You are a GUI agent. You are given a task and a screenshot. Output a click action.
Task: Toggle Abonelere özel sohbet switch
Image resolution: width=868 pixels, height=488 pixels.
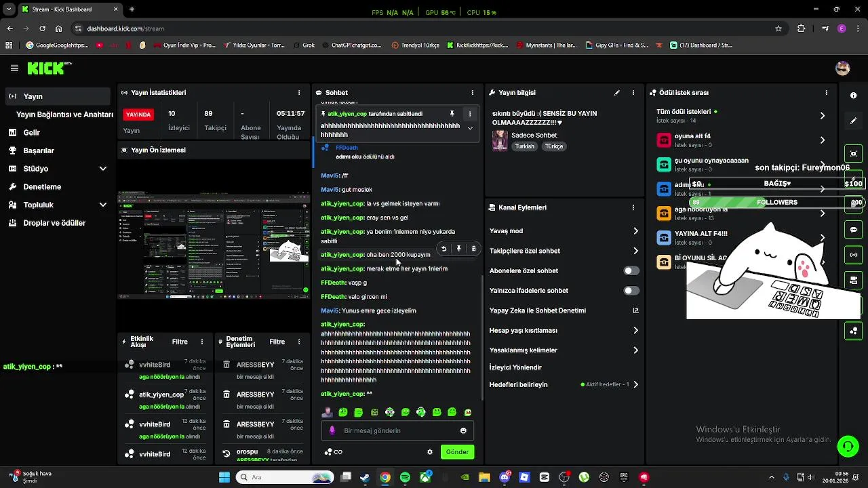click(631, 271)
